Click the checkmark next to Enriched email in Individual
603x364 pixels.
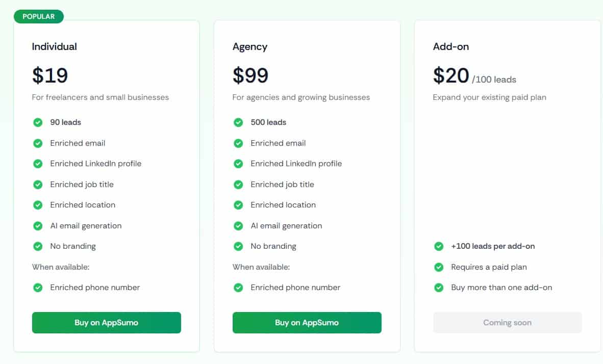tap(38, 143)
